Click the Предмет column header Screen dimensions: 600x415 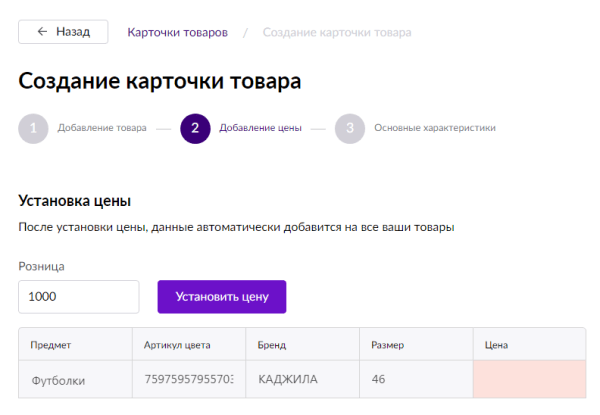[51, 345]
